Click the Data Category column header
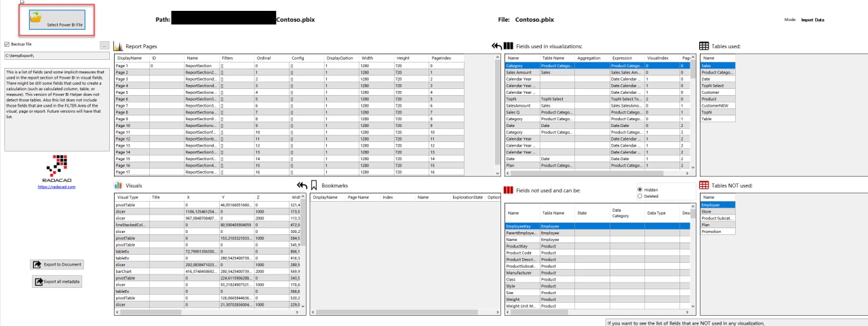868x326 pixels. tap(627, 213)
